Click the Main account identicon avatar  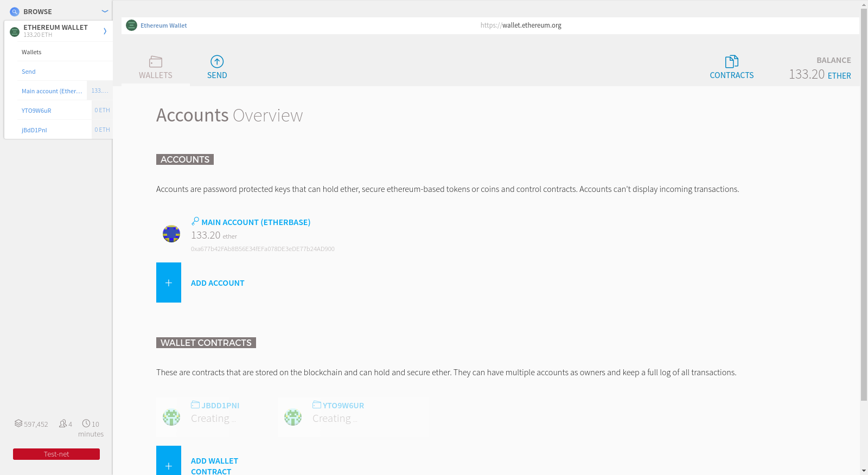point(171,234)
